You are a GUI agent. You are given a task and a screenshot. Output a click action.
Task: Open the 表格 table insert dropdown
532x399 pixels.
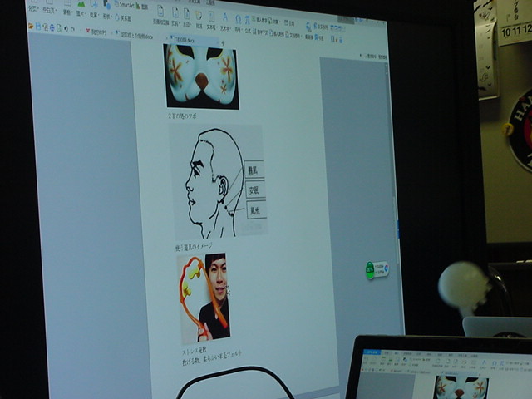[x=67, y=12]
